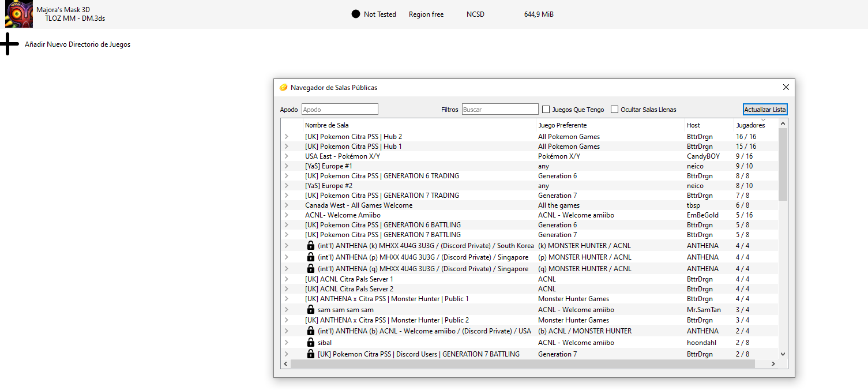Select room [UK] ACNL Citra Pals Server 2
The image size is (868, 390).
pyautogui.click(x=349, y=289)
